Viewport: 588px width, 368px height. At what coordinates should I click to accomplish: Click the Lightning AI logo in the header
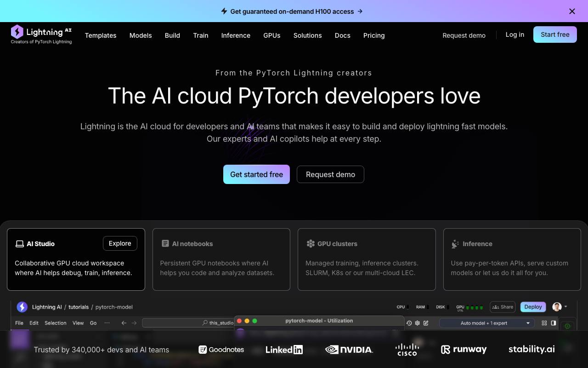tap(41, 34)
